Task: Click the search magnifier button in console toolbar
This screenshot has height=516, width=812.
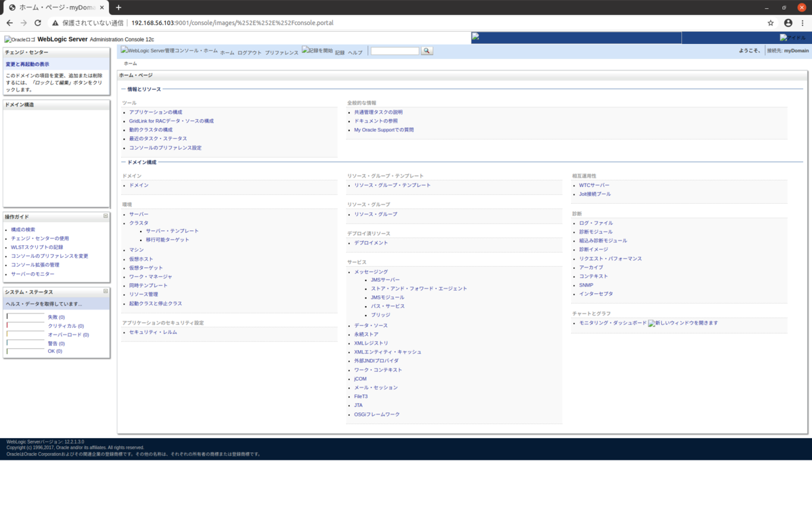Action: click(x=427, y=51)
